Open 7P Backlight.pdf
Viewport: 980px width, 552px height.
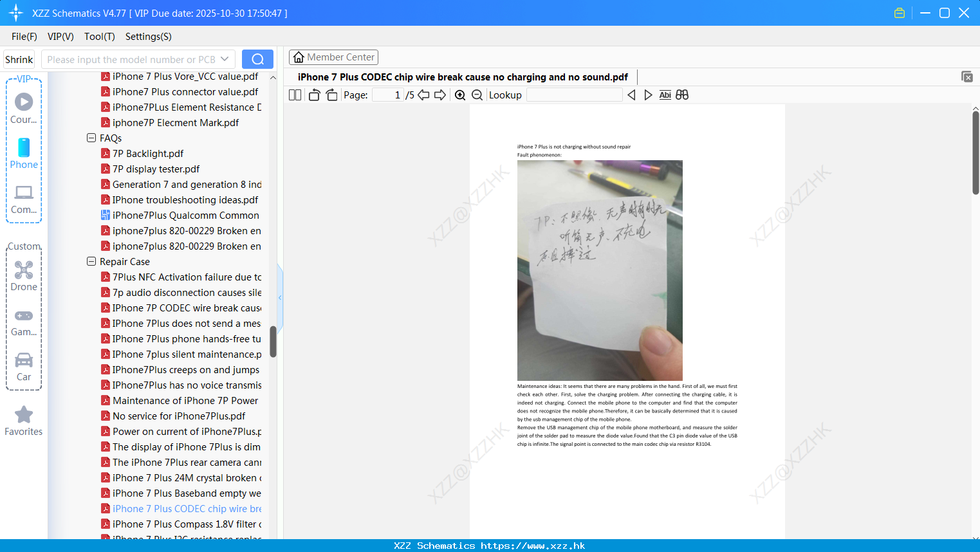point(148,153)
